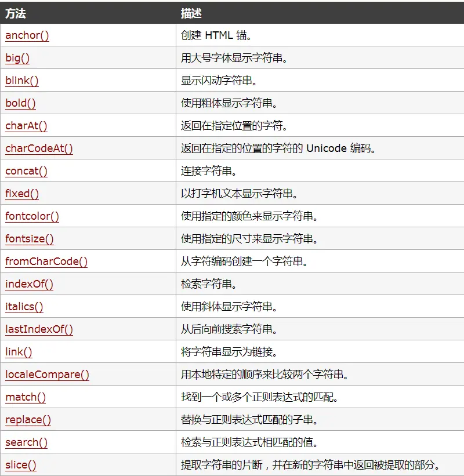Screen dimensions: 464x476
Task: Click the replace() link
Action: 28,420
